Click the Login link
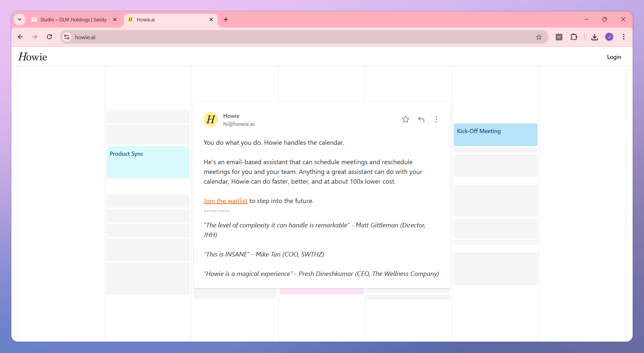 coord(614,57)
